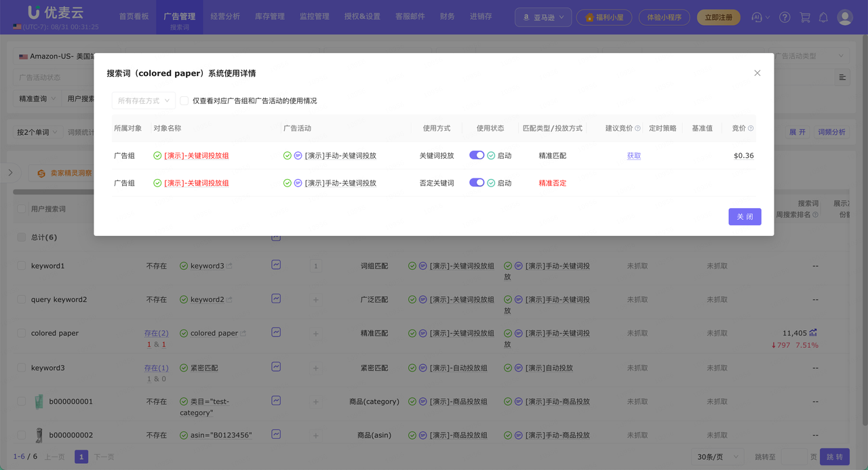Click the 立即注册 button

(719, 17)
